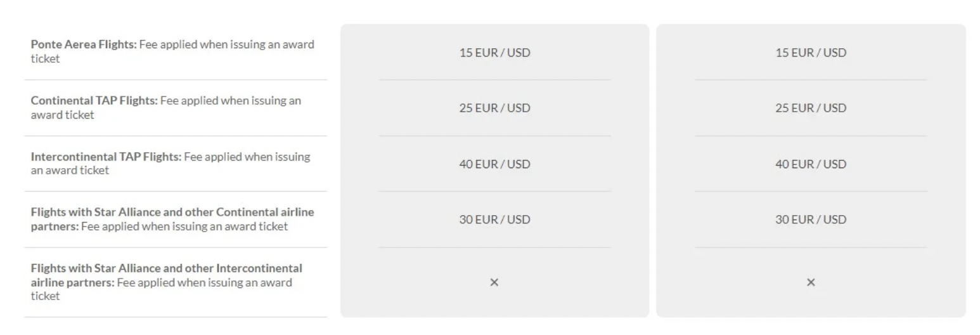Viewport: 980px width, 335px height.
Task: Select the 'Intercontinental TAP Flights' row heading
Action: click(x=106, y=157)
